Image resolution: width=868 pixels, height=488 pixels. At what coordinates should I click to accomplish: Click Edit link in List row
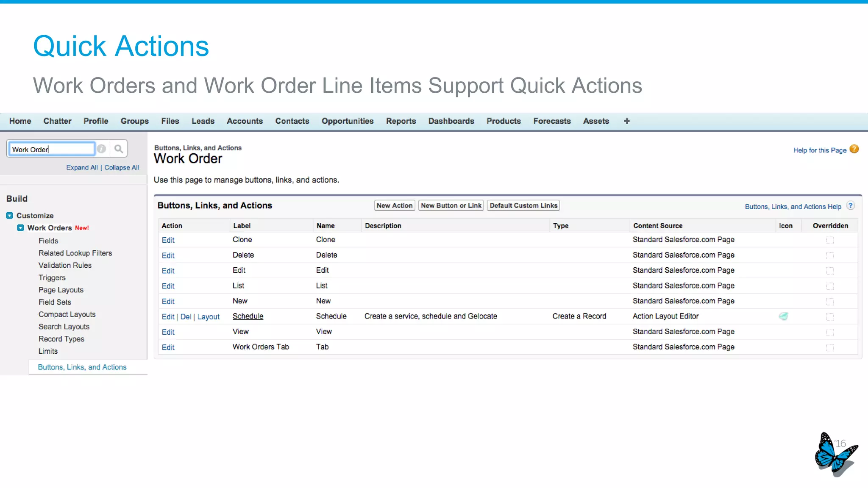(168, 286)
